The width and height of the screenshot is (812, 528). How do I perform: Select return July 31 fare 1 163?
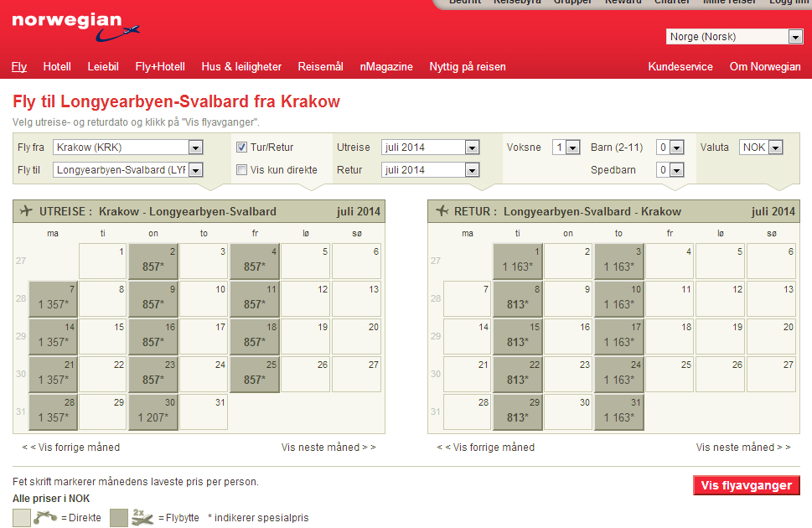pyautogui.click(x=619, y=412)
